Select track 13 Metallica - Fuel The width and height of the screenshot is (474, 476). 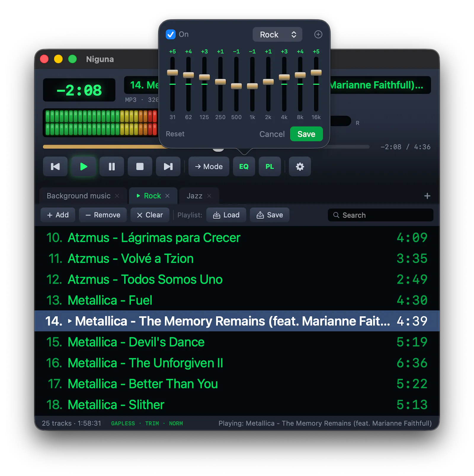(237, 300)
